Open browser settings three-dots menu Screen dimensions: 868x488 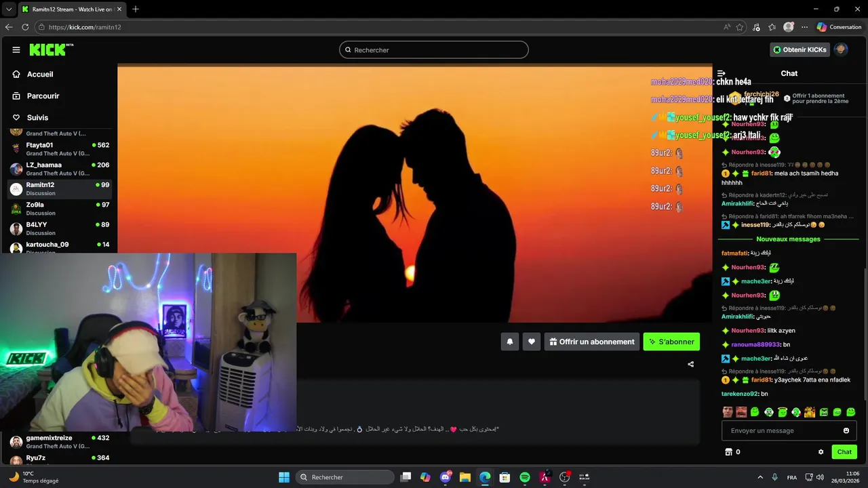tap(805, 27)
